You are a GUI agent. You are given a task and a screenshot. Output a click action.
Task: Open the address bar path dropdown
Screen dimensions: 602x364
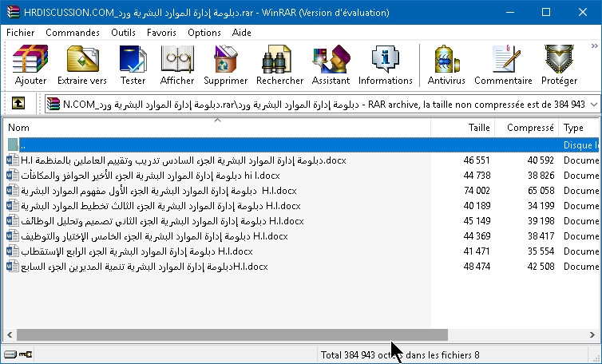click(x=594, y=105)
